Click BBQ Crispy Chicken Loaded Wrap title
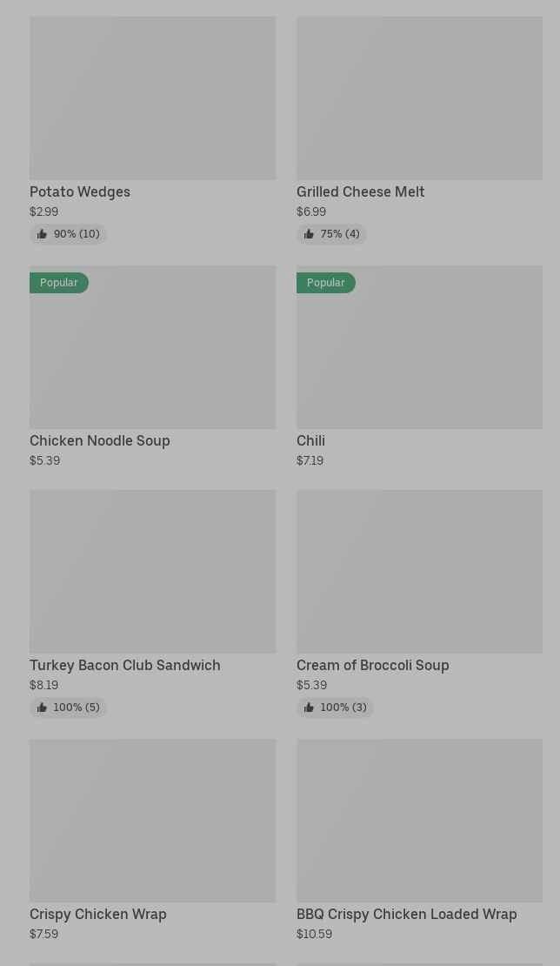This screenshot has height=966, width=560. point(406,914)
